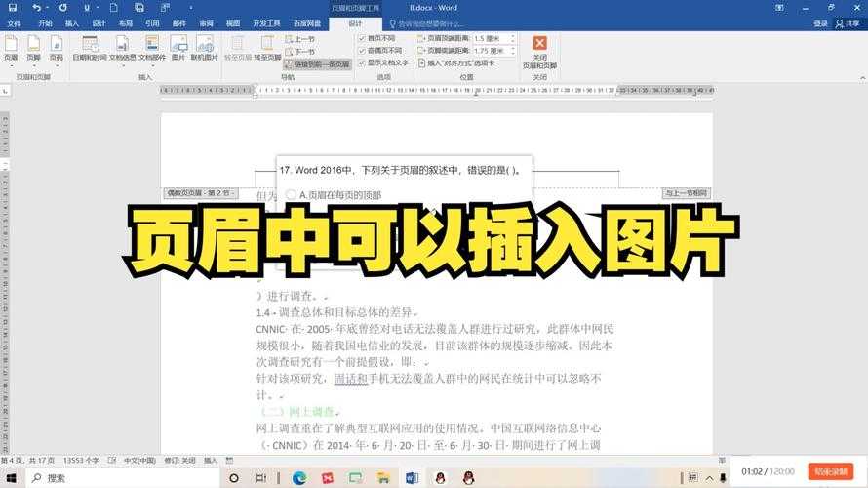Switch to the 插入 Insert tab

point(72,23)
